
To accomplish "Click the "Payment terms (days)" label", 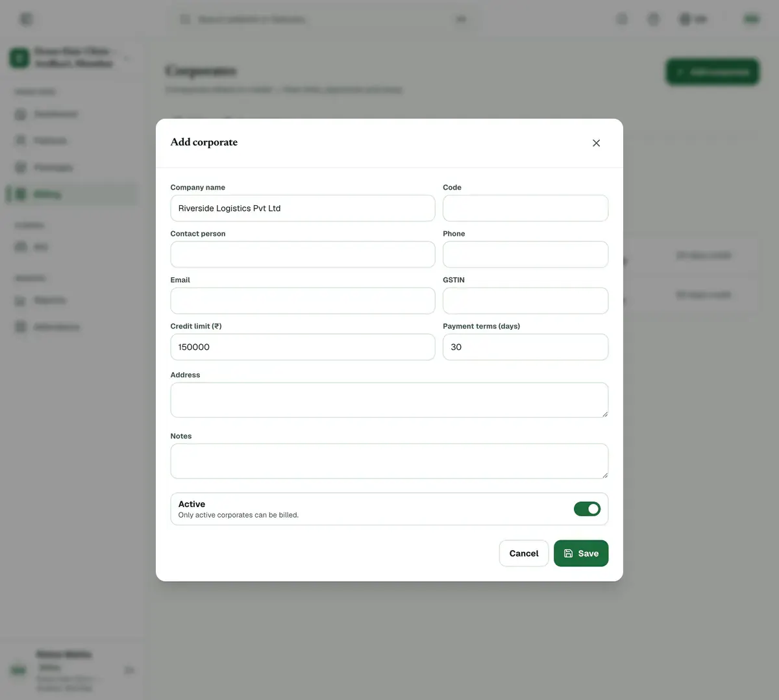I will tap(481, 326).
